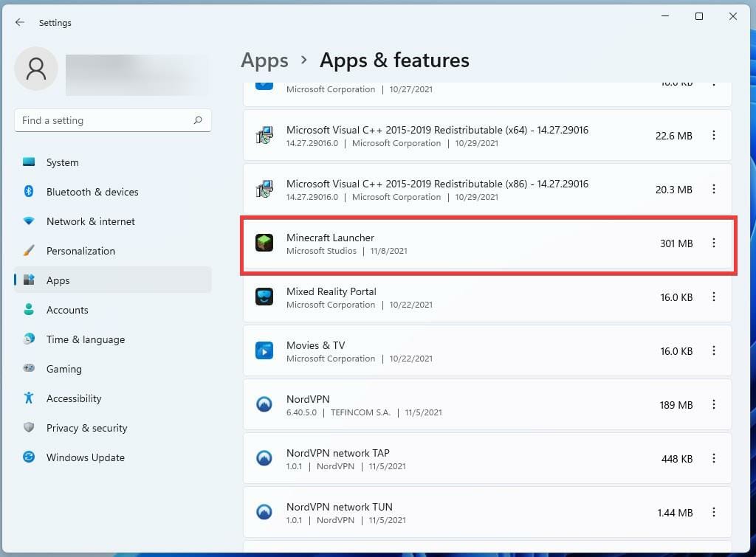Screen dimensions: 756x557
Task: Click the Bluetooth icon in sidebar
Action: 29,191
